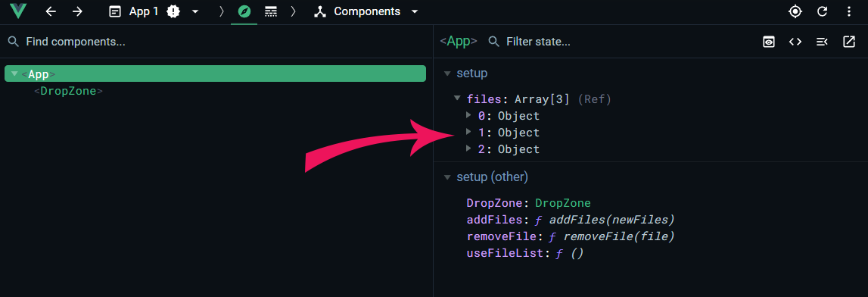868x297 pixels.
Task: Inspect DOM with the code brackets icon
Action: [795, 42]
